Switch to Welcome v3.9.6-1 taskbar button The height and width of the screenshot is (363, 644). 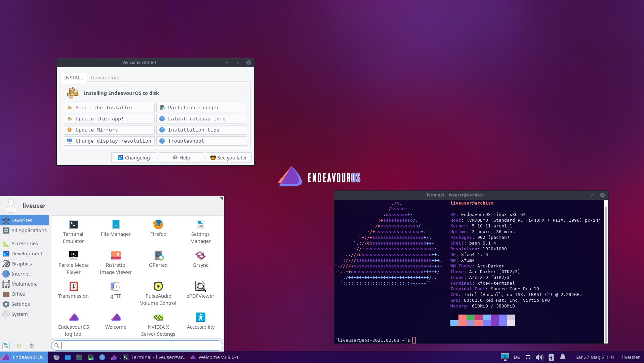(215, 357)
